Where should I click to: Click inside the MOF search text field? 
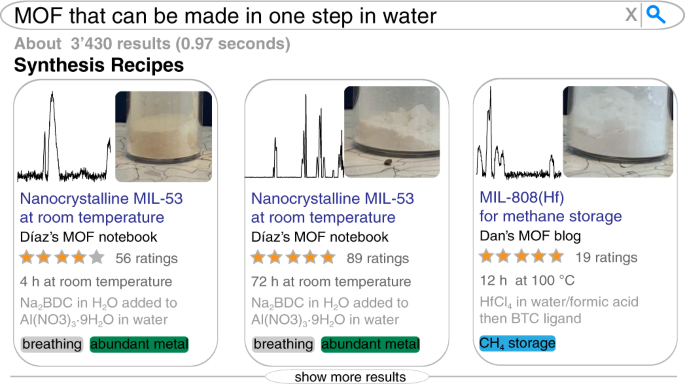[315, 16]
